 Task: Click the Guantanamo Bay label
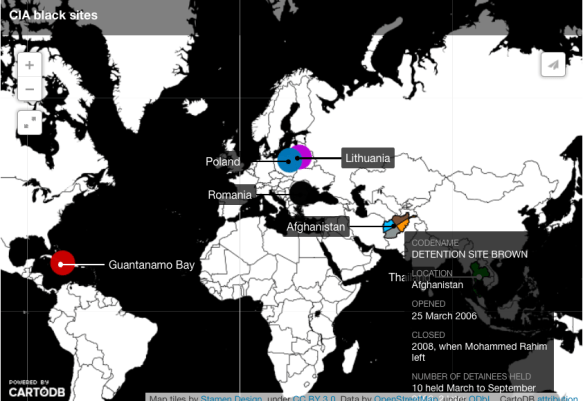(151, 265)
